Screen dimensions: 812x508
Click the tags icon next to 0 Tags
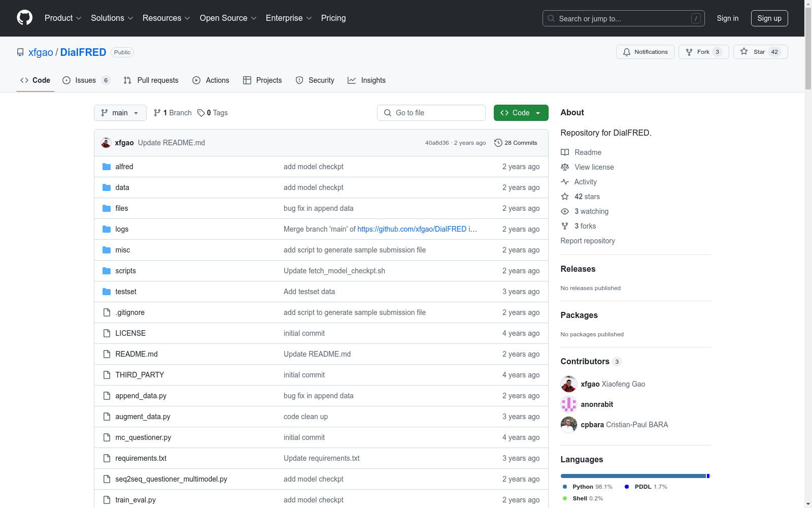[x=201, y=113]
